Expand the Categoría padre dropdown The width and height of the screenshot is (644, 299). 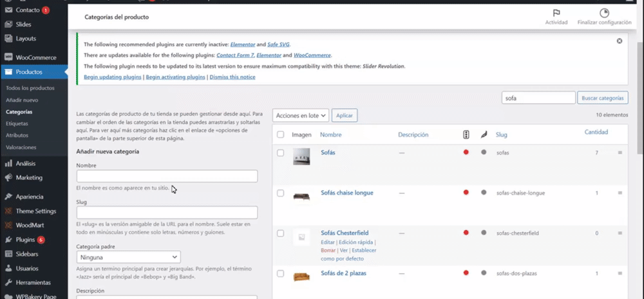[128, 257]
